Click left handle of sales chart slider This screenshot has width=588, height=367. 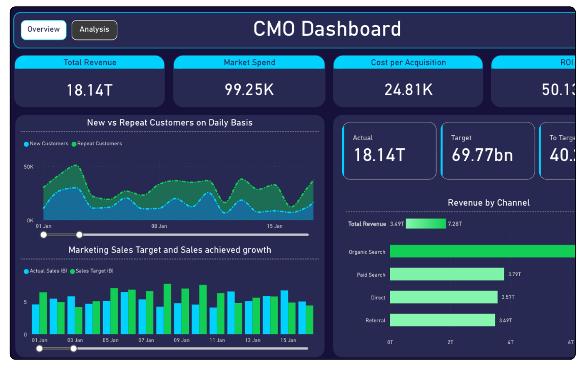(39, 349)
